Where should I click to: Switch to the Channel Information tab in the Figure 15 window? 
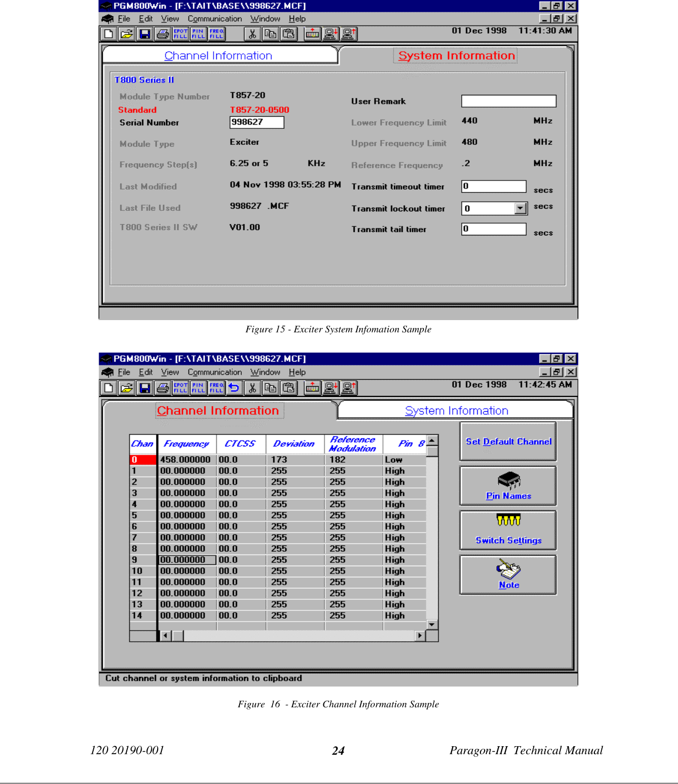(218, 55)
